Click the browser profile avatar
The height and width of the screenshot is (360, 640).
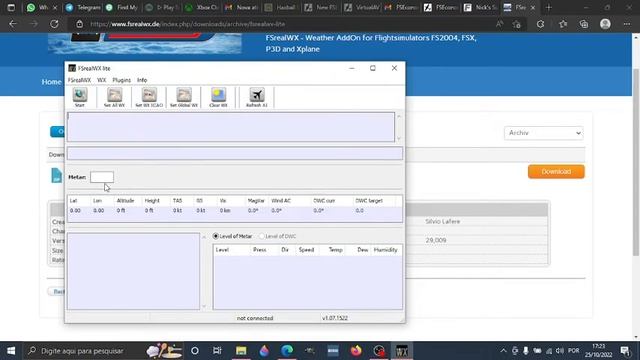[x=605, y=24]
